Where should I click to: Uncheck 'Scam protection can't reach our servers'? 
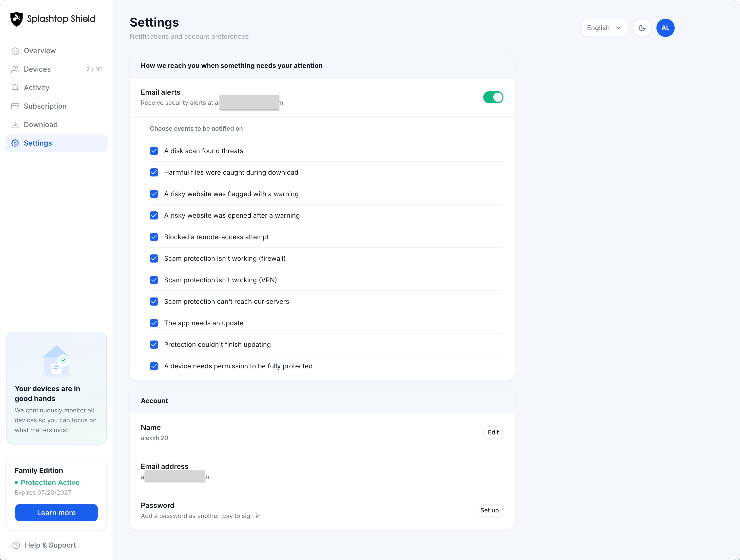click(x=154, y=302)
